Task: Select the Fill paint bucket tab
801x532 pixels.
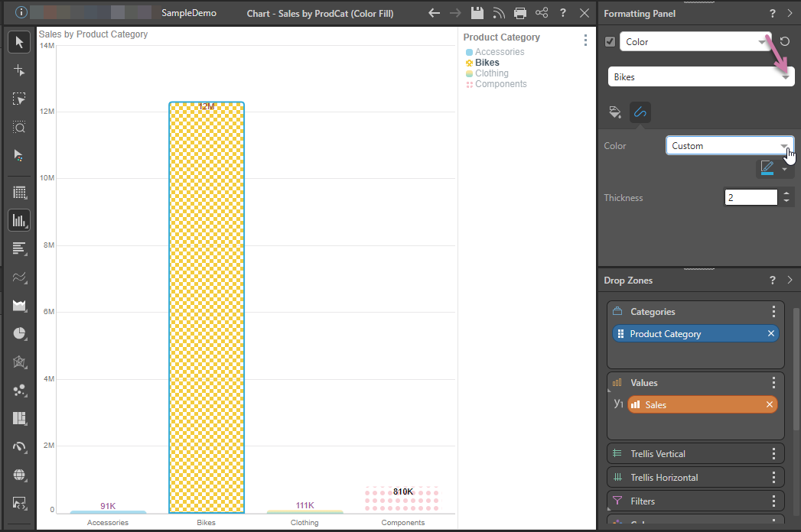Action: [614, 112]
